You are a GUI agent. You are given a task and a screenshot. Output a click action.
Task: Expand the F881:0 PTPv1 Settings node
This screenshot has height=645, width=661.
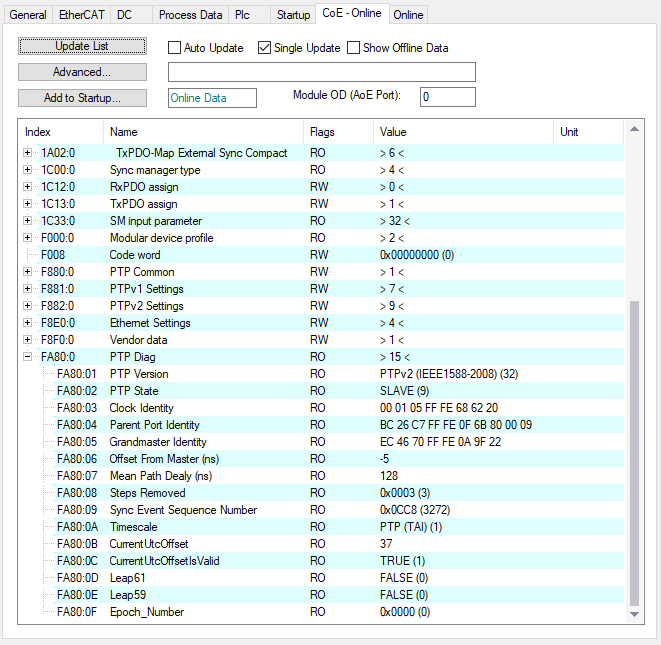pyautogui.click(x=28, y=289)
